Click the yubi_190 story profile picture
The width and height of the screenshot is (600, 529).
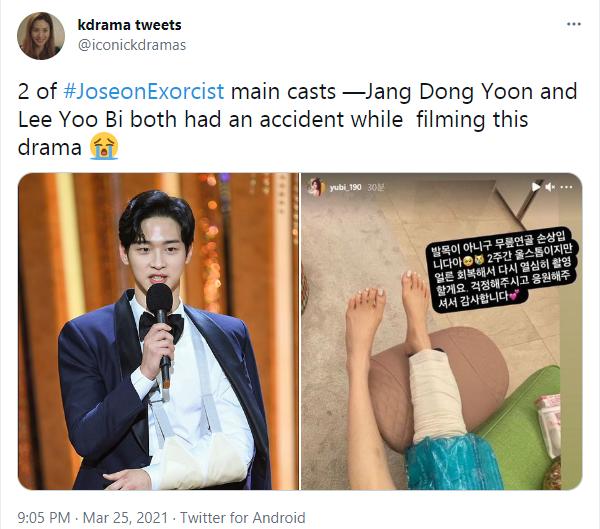click(x=316, y=187)
